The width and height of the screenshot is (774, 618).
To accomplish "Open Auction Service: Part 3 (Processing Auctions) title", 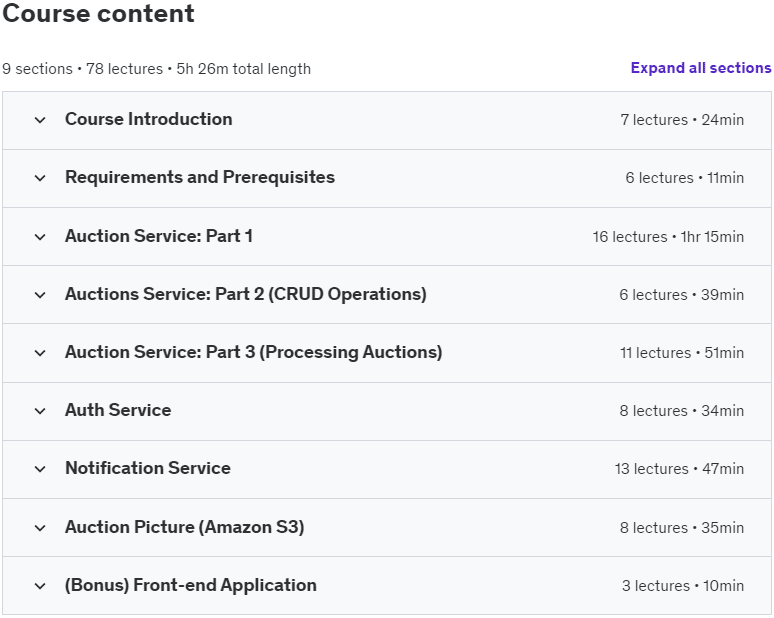I will click(254, 352).
